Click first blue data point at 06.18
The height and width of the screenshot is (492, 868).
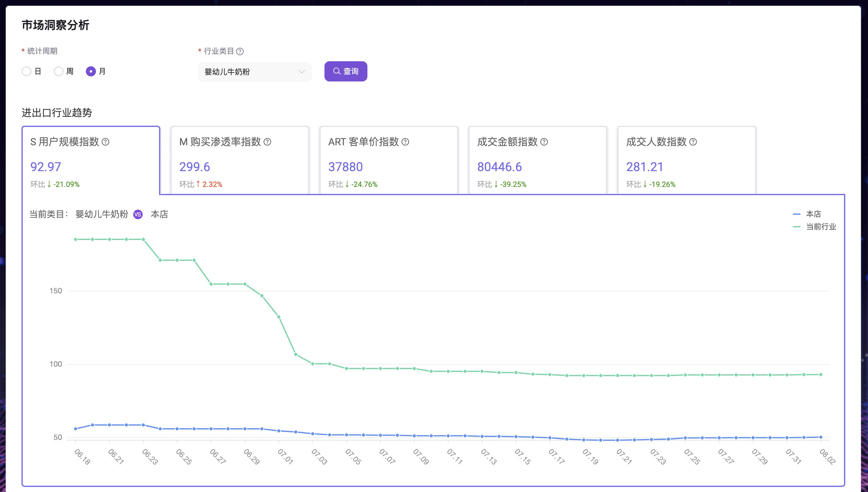(x=75, y=429)
